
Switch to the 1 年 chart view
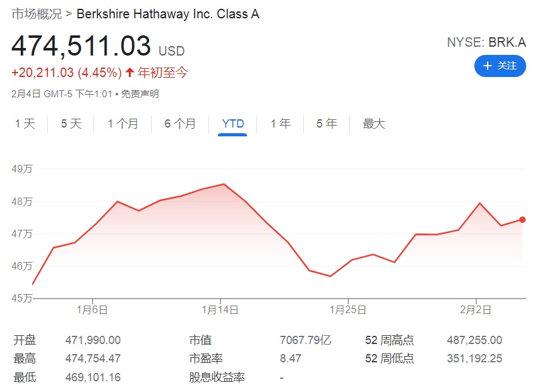click(280, 124)
